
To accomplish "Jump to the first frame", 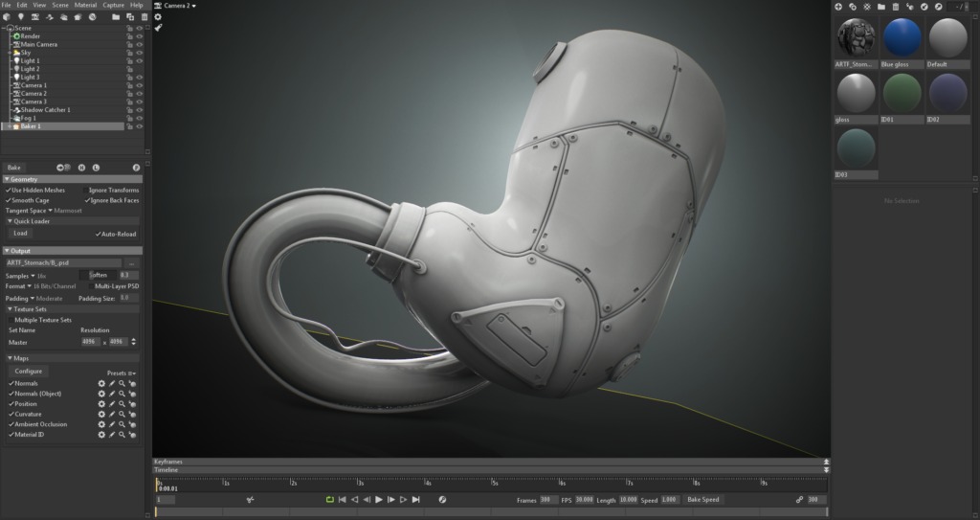I will [342, 499].
